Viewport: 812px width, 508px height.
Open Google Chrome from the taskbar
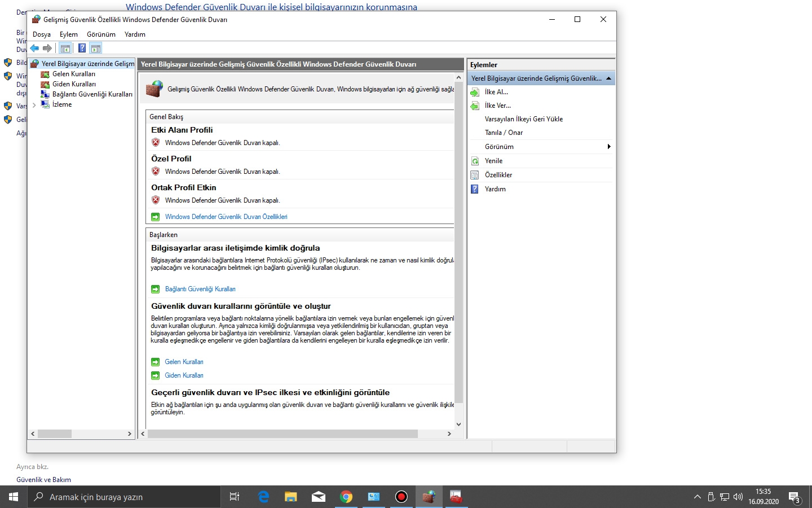(x=346, y=497)
